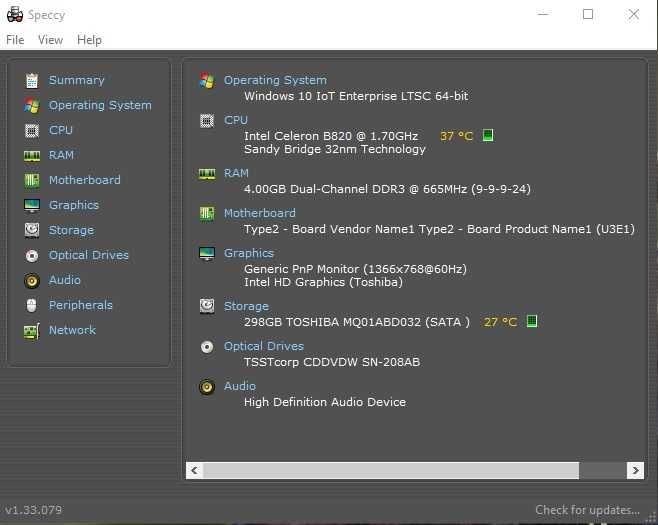Click the CPU chip icon in sidebar
Image resolution: width=658 pixels, height=525 pixels.
pos(32,131)
